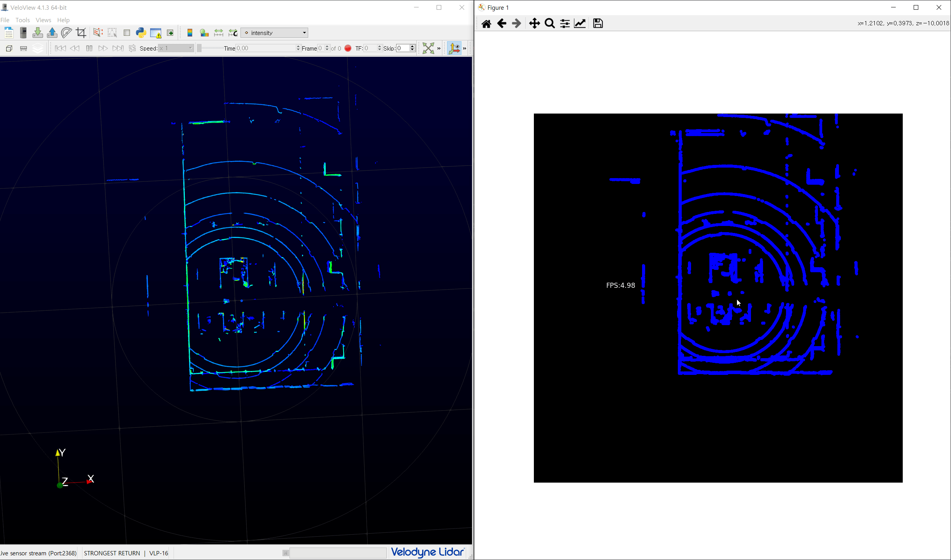Step forward one frame
Image resolution: width=951 pixels, height=560 pixels.
(103, 48)
